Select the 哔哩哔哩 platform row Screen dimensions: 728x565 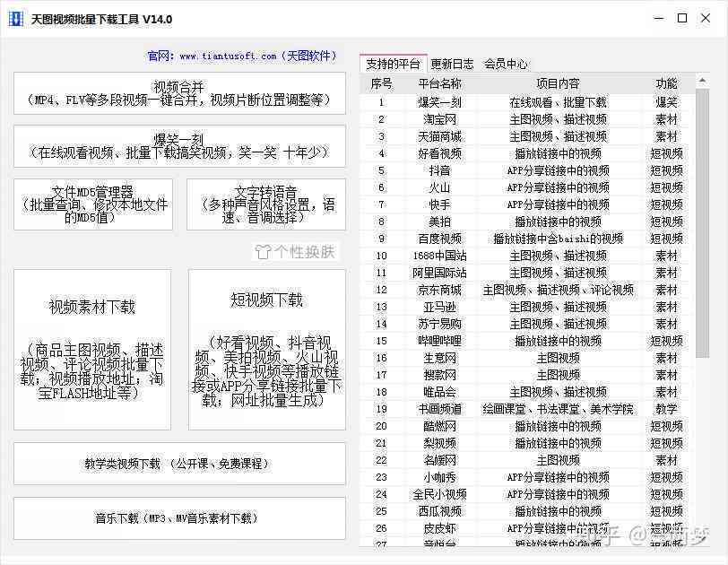(x=527, y=341)
